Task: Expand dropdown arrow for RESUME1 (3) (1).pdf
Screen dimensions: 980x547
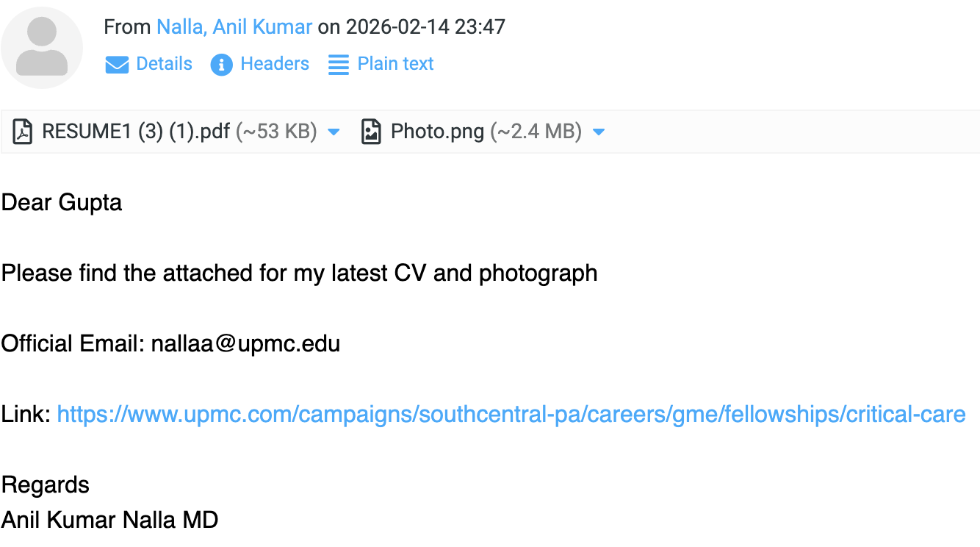Action: pos(334,132)
